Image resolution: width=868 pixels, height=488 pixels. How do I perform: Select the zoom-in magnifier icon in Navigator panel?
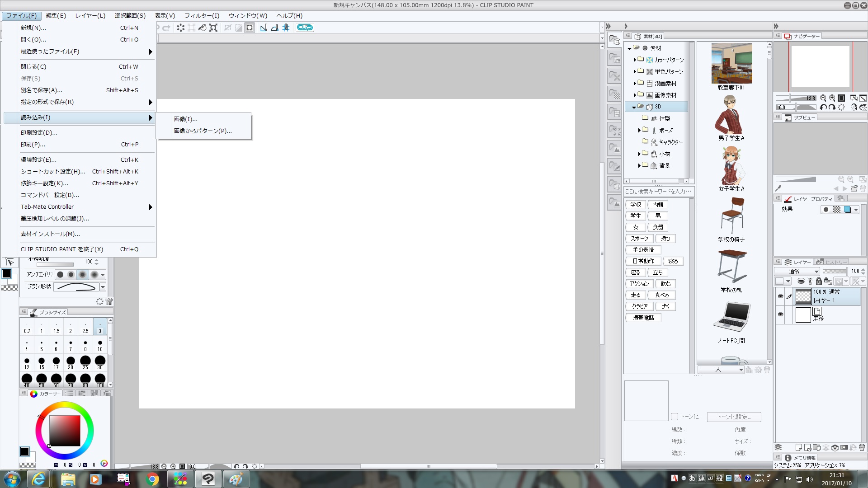832,98
